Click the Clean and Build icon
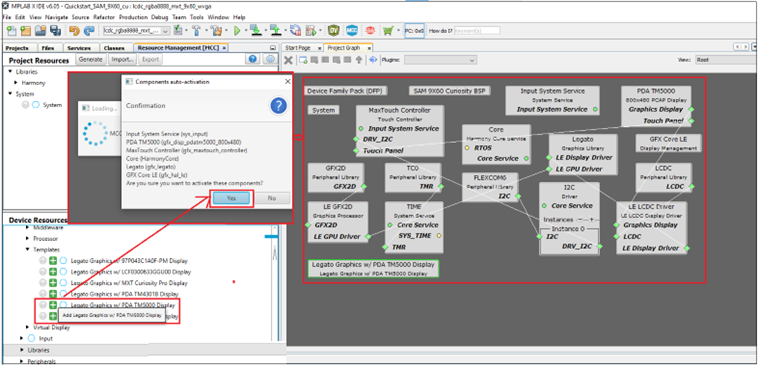Viewport: 758px width, 367px height. click(216, 30)
